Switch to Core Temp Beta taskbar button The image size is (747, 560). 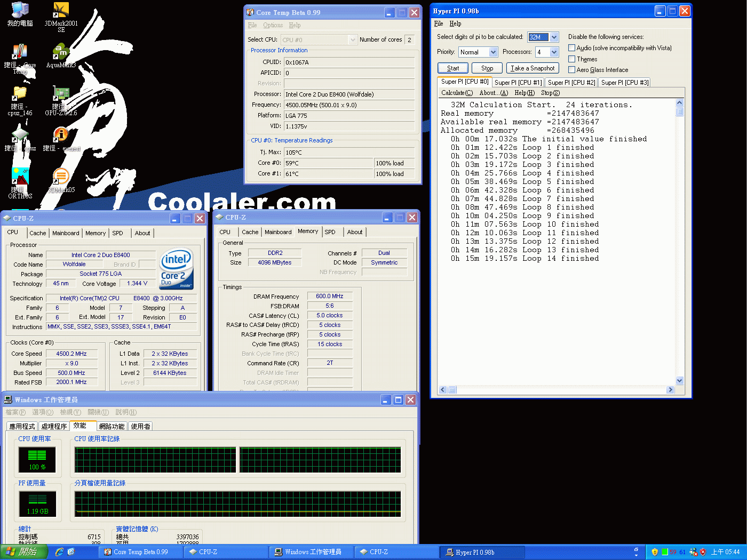tap(141, 552)
